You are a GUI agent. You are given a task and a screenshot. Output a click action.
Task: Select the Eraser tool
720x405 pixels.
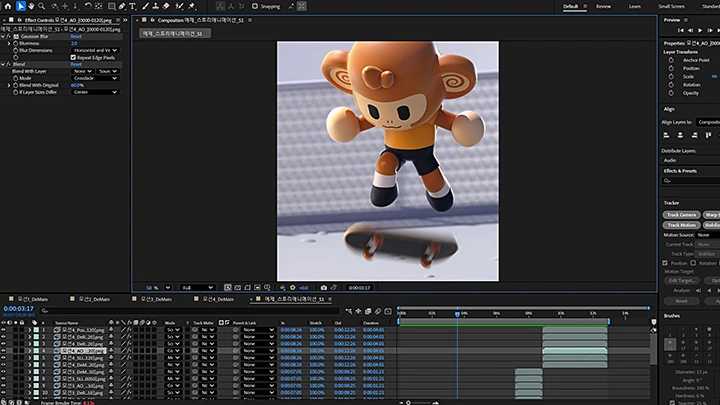click(x=166, y=6)
